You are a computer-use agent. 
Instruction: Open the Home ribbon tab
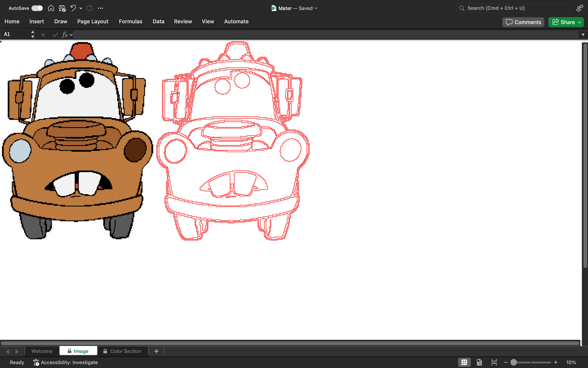(12, 21)
